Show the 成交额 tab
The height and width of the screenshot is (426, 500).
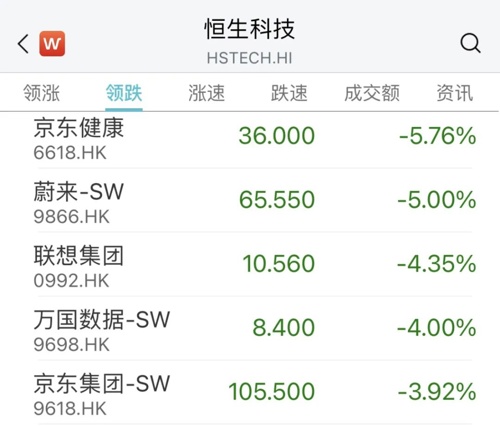372,93
